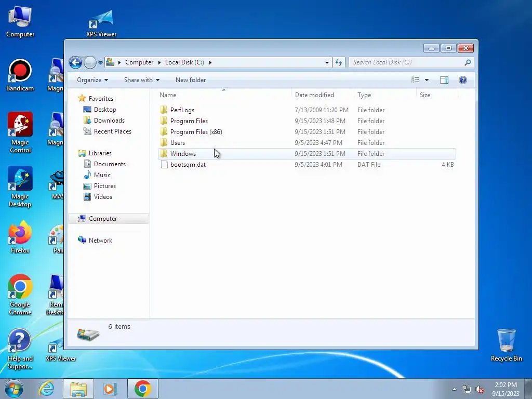Click the Firefox desktop shortcut

click(x=20, y=237)
